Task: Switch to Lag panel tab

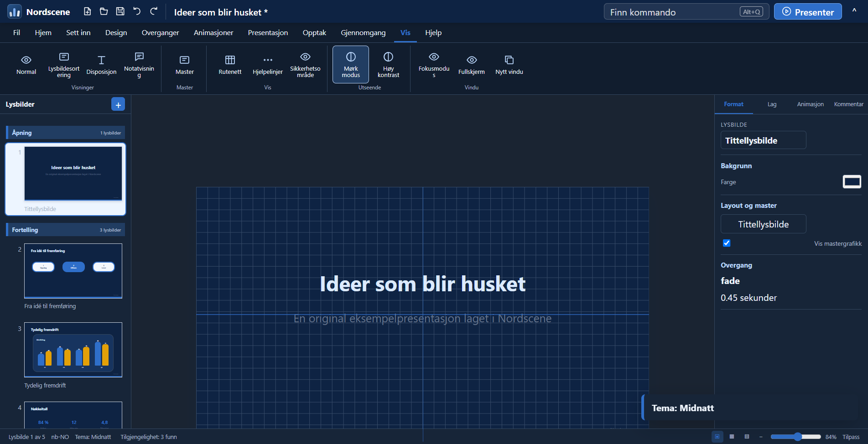Action: pyautogui.click(x=772, y=104)
